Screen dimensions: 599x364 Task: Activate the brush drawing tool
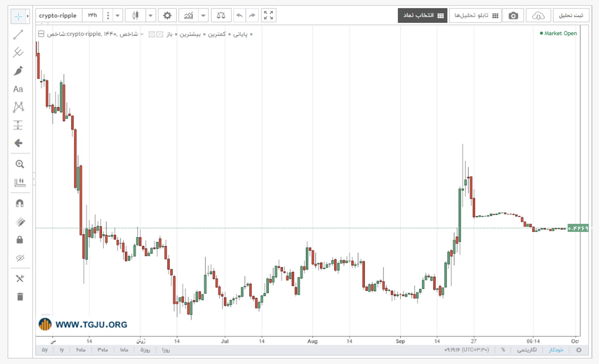point(18,71)
